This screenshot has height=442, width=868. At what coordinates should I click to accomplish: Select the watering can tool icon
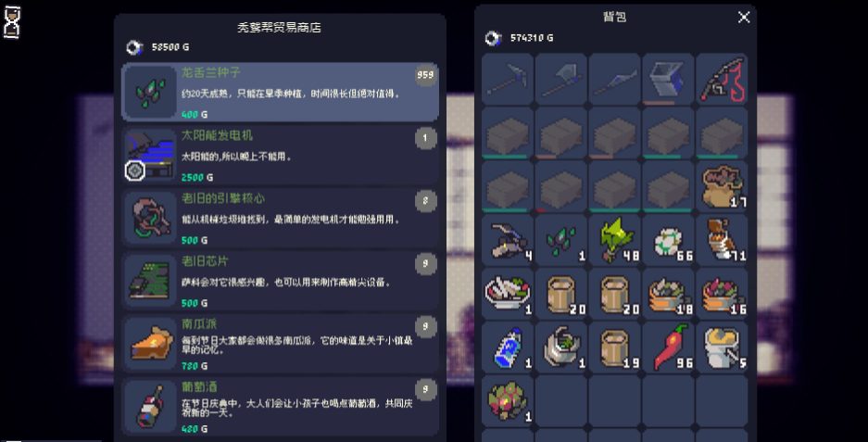(668, 79)
